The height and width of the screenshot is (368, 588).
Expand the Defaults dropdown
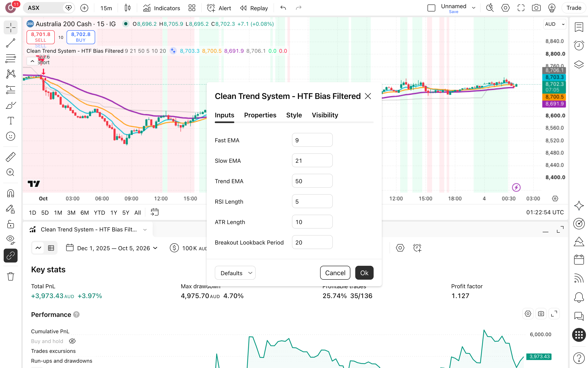pos(235,273)
